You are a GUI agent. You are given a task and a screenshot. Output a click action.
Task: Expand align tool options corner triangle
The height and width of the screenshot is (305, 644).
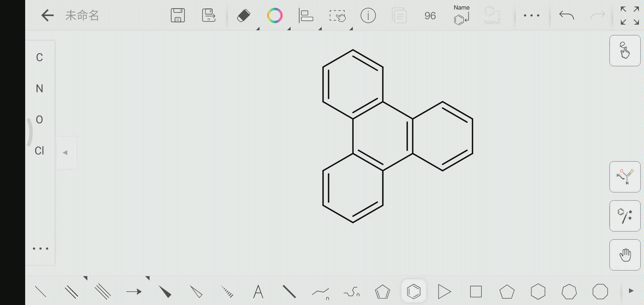(320, 29)
